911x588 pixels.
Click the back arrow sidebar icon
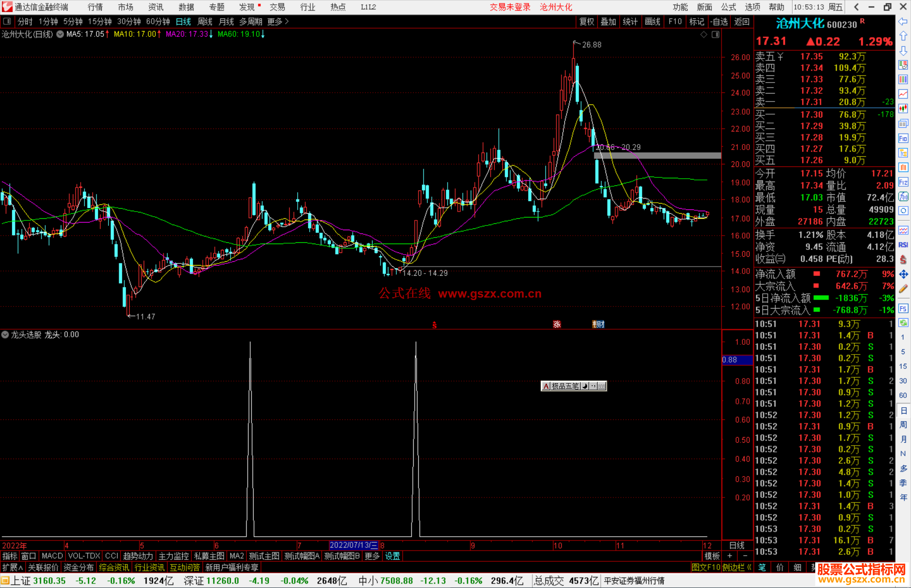click(903, 21)
